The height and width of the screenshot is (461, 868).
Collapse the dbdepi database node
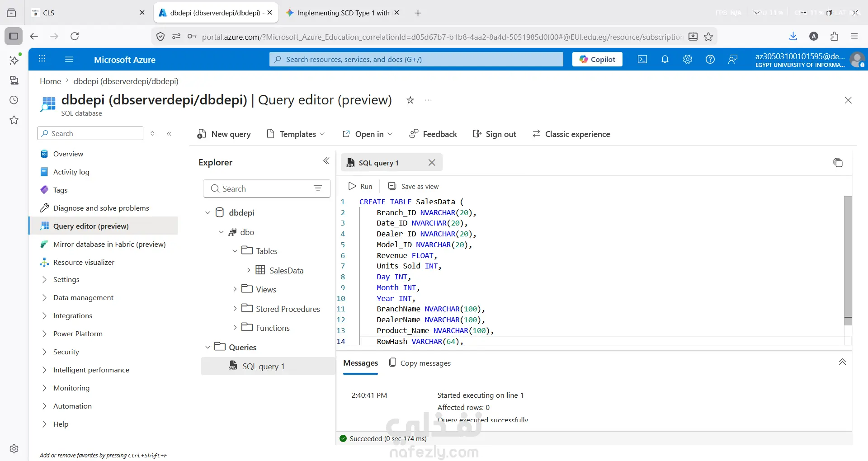click(208, 212)
